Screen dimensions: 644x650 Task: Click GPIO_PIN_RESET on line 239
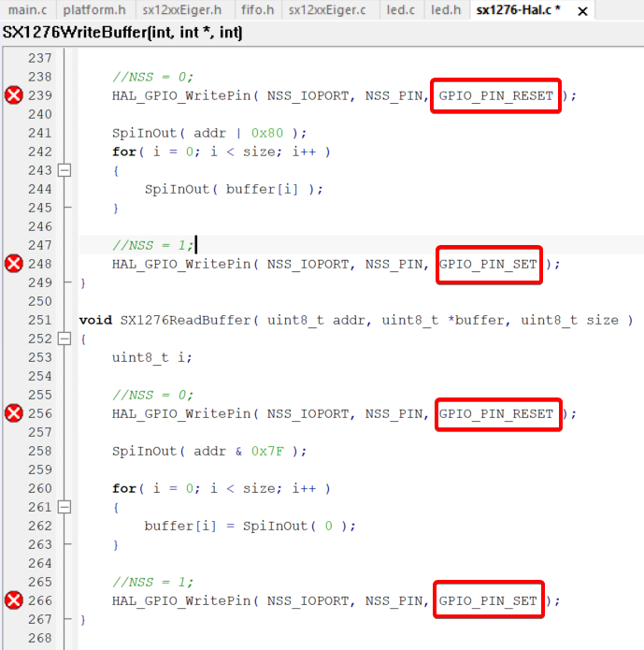[495, 95]
